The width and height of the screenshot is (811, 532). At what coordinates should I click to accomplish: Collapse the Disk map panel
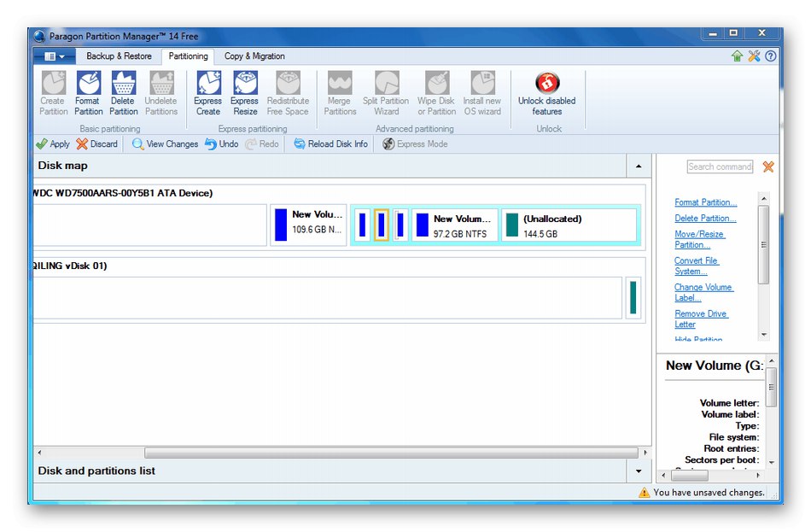(x=639, y=167)
